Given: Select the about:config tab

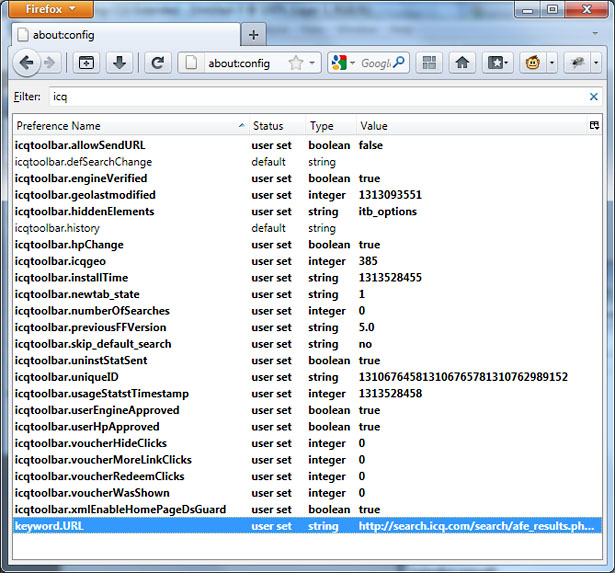Looking at the screenshot, I should point(120,35).
